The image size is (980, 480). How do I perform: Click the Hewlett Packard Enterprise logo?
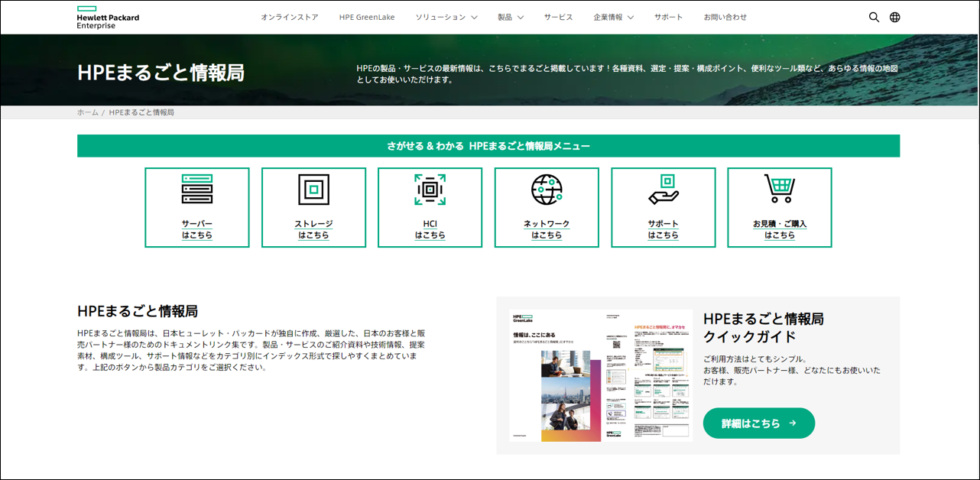click(x=108, y=17)
